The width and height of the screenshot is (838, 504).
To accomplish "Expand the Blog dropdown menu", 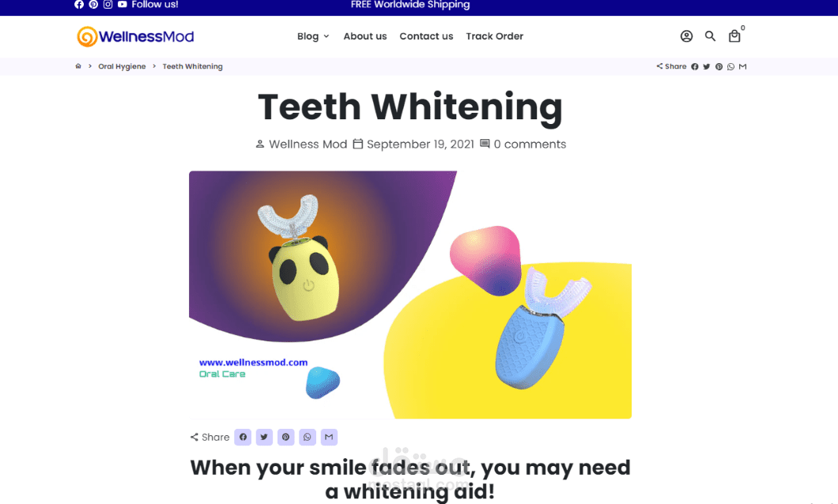I will click(x=313, y=36).
